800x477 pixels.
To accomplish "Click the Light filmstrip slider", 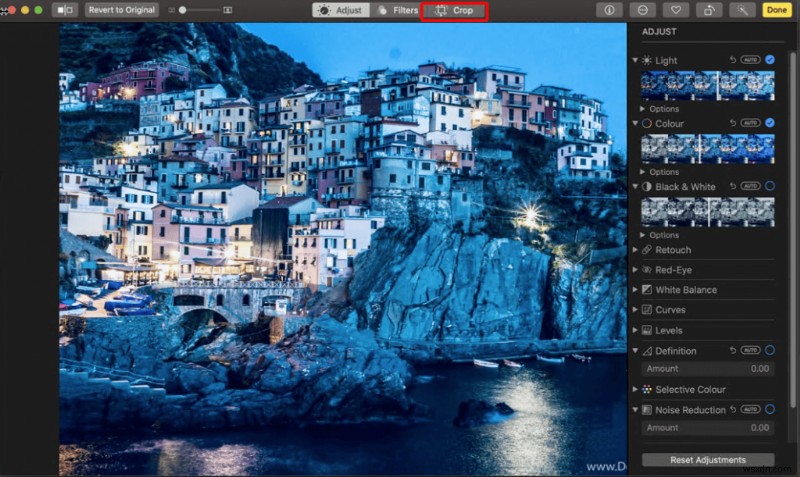I will pos(708,85).
